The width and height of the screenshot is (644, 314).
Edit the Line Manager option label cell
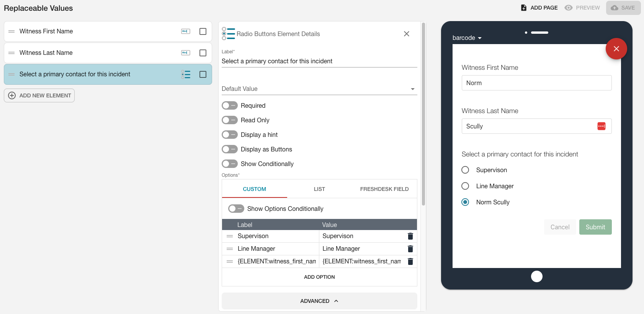pos(277,249)
